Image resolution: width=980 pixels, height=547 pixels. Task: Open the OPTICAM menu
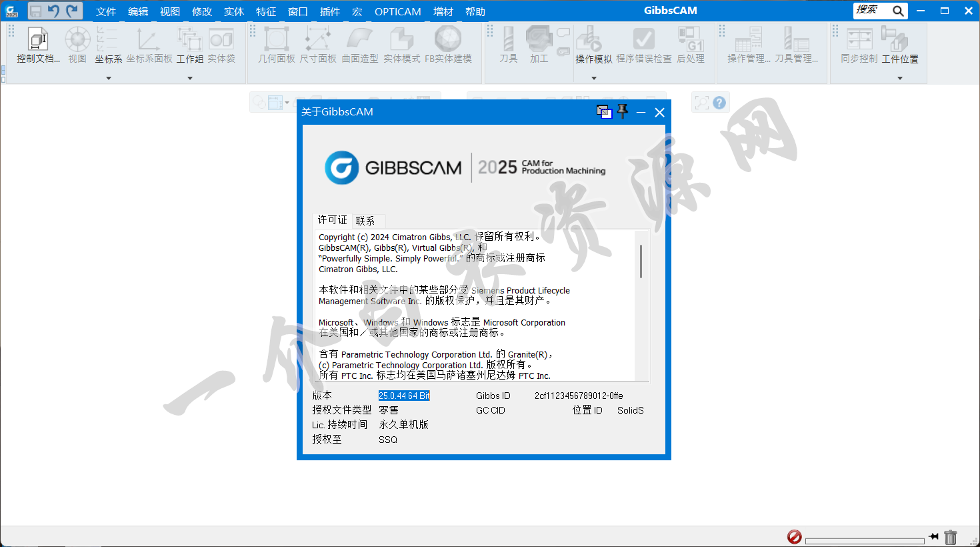[x=398, y=11]
